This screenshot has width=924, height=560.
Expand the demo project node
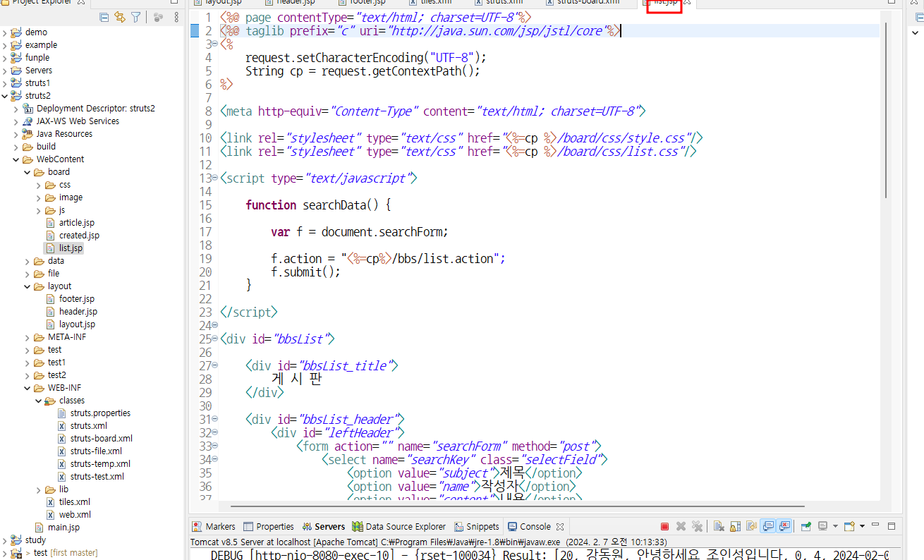pyautogui.click(x=5, y=32)
